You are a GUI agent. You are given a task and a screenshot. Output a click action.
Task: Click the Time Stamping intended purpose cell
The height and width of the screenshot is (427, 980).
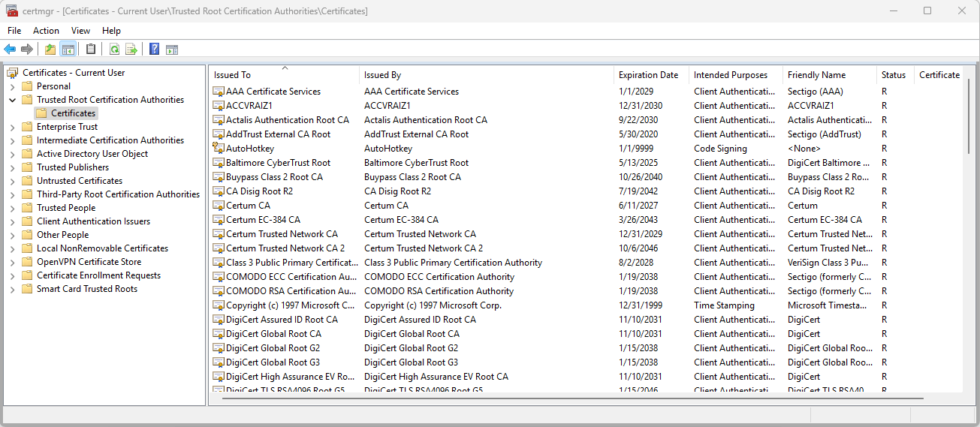click(724, 305)
